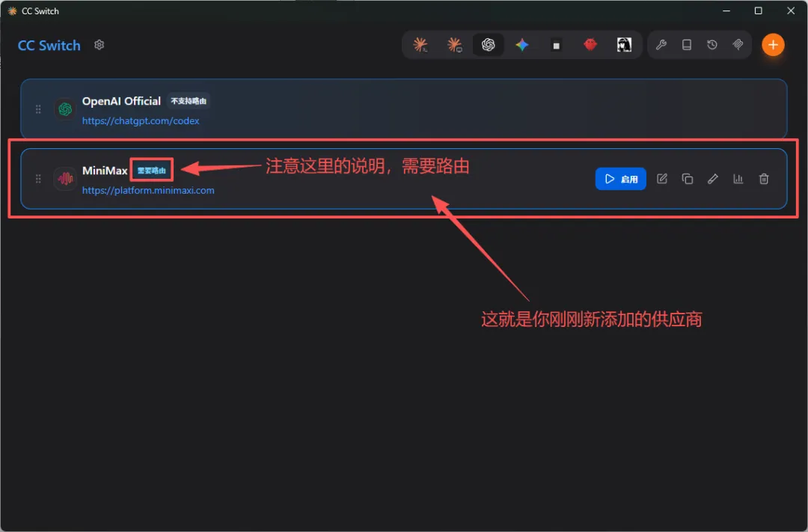This screenshot has height=532, width=808.
Task: Select the MiniMax provider name
Action: tap(105, 171)
